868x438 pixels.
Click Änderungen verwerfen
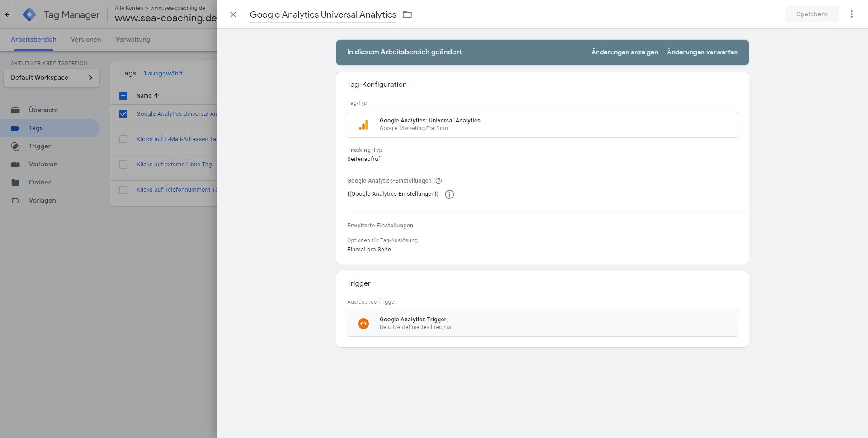702,52
